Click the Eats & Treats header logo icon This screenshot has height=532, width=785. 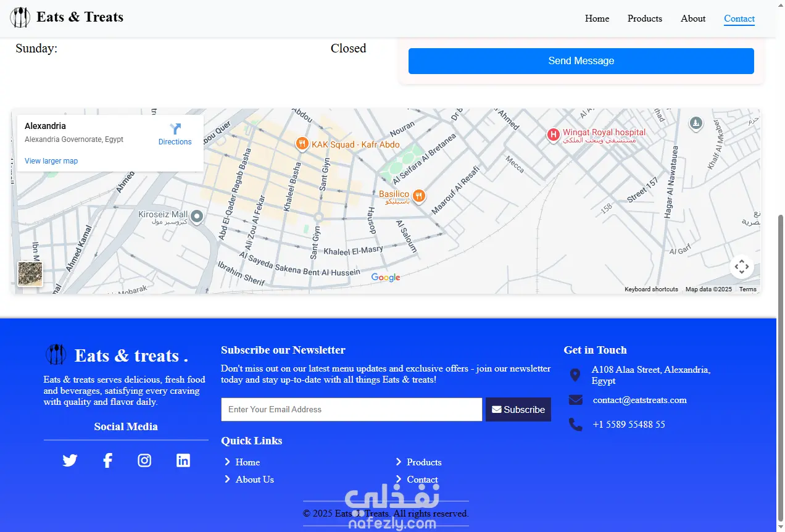click(20, 17)
